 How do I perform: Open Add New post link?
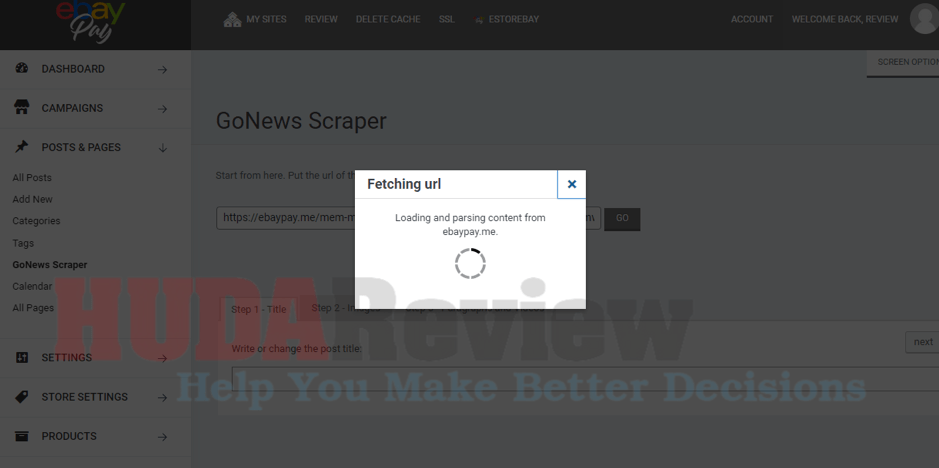(32, 199)
